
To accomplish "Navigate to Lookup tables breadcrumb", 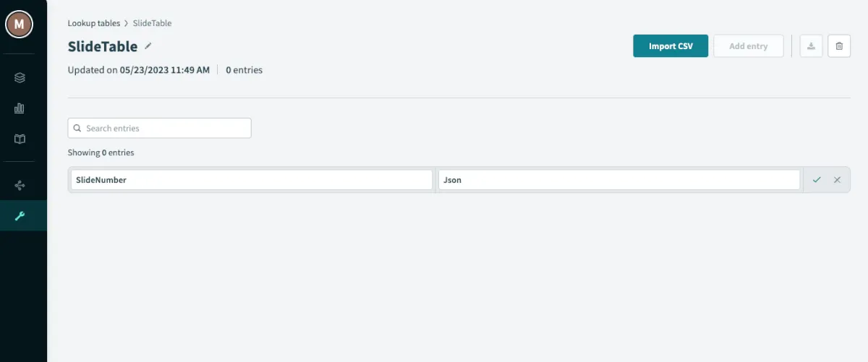I will [x=94, y=23].
